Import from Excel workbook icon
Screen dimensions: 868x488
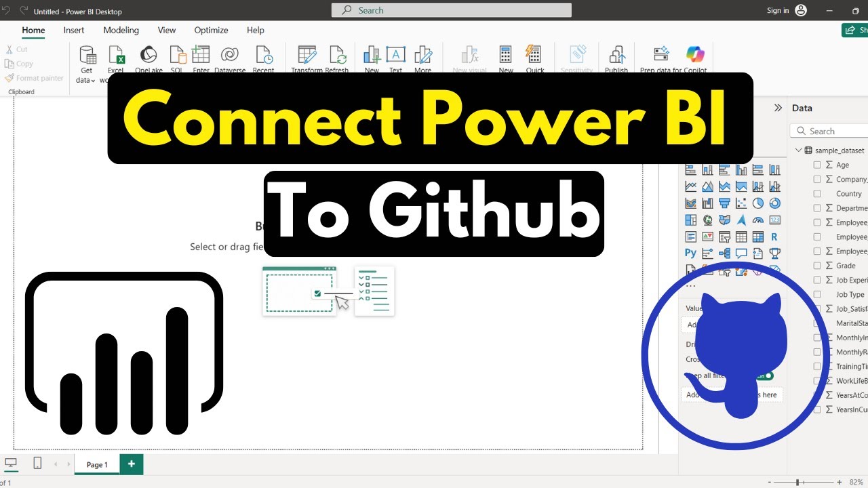click(x=116, y=55)
